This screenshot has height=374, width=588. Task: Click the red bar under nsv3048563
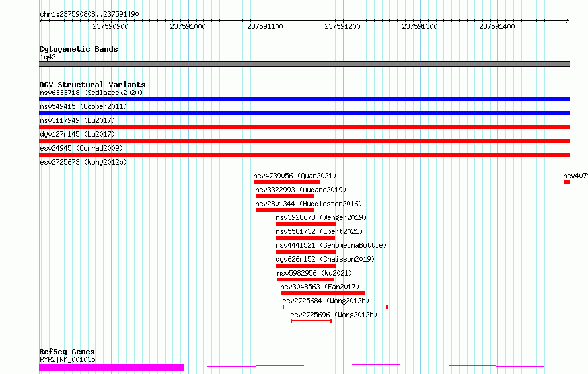pos(322,293)
